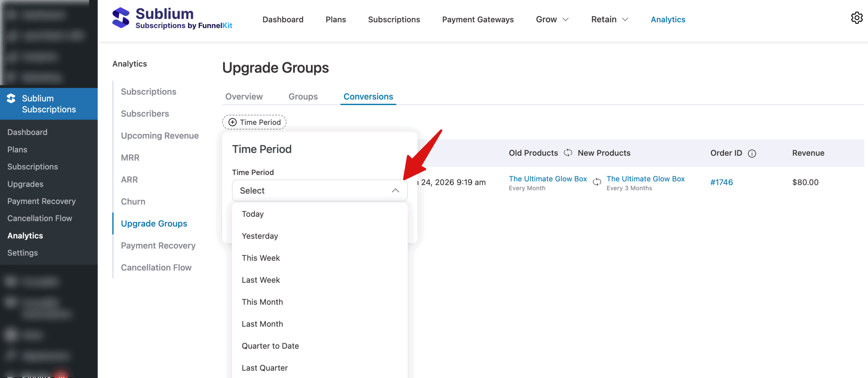Click the info icon beside Order ID

click(753, 153)
